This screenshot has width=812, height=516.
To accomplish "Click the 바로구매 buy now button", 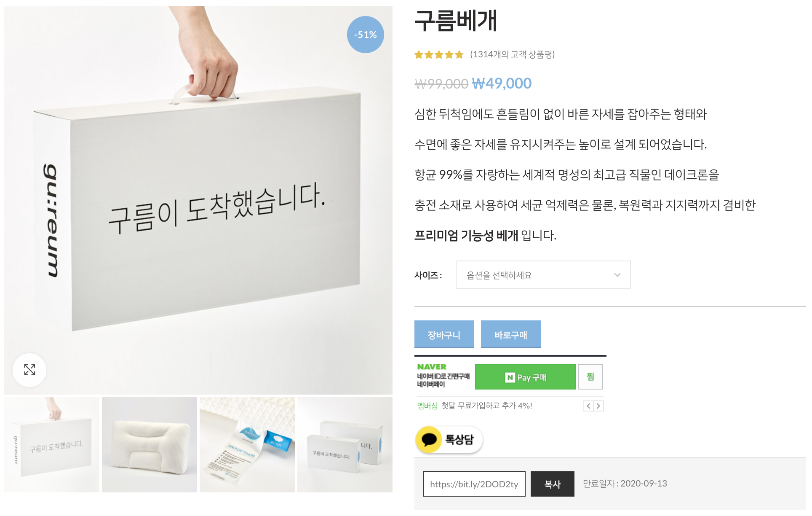I will click(510, 334).
